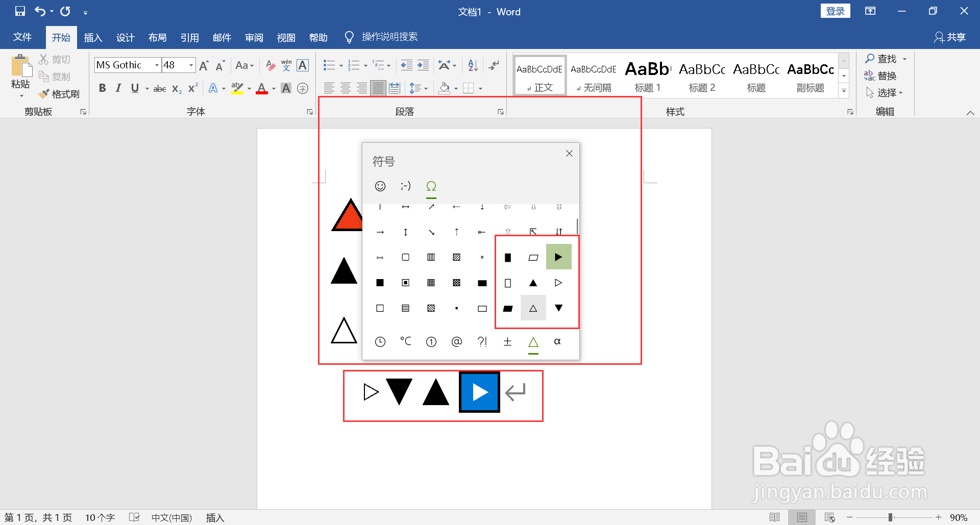Choose the degree Celsius symbol category
Screen dimensions: 980x525
tap(406, 341)
